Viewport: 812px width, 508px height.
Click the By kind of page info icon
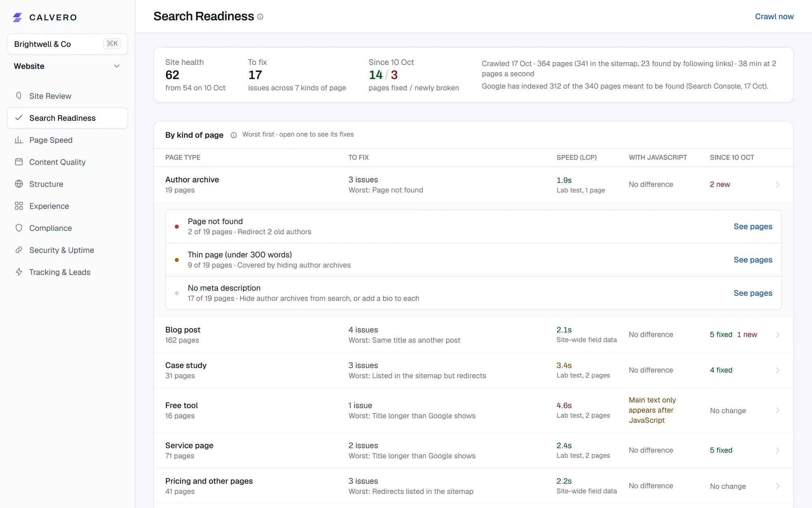(233, 135)
